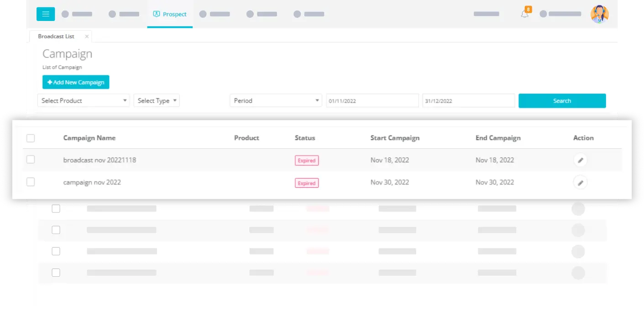Image resolution: width=644 pixels, height=310 pixels.
Task: Click the Add New Campaign button
Action: pos(76,82)
